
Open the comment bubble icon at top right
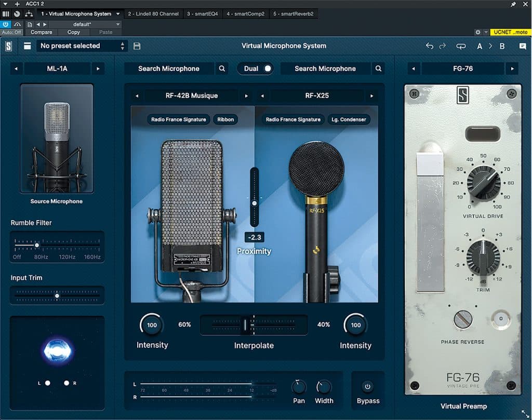[523, 46]
